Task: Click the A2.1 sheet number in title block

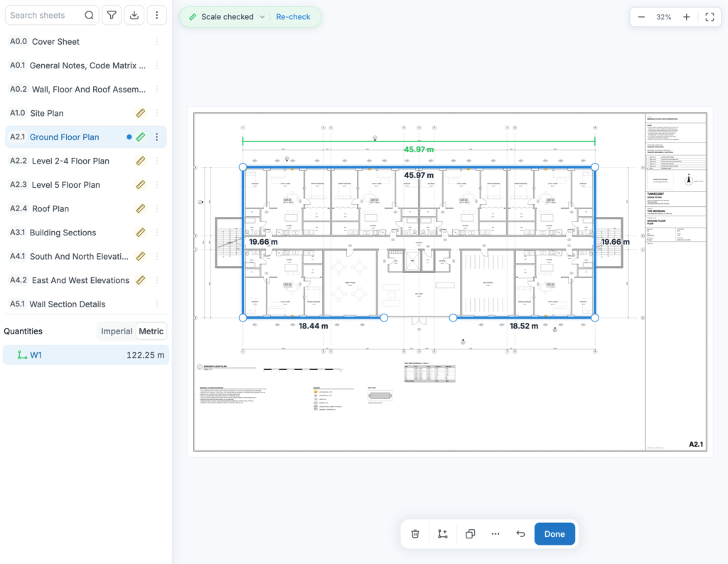Action: coord(696,444)
